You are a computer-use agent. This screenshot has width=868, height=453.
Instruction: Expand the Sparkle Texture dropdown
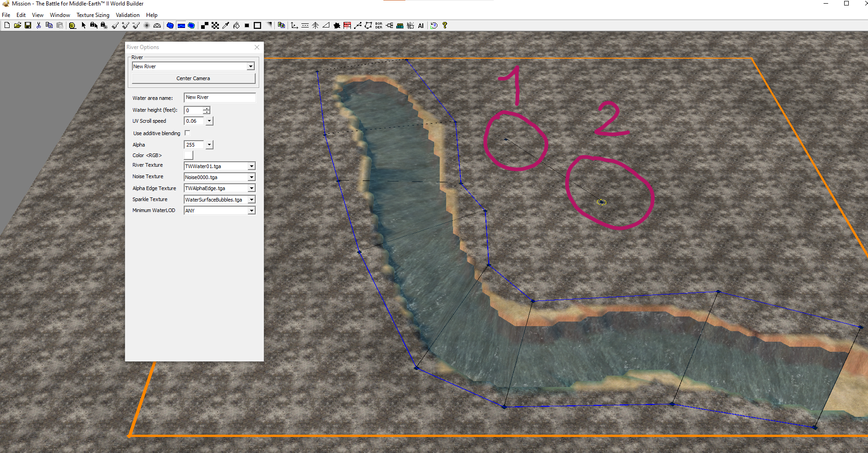[251, 200]
